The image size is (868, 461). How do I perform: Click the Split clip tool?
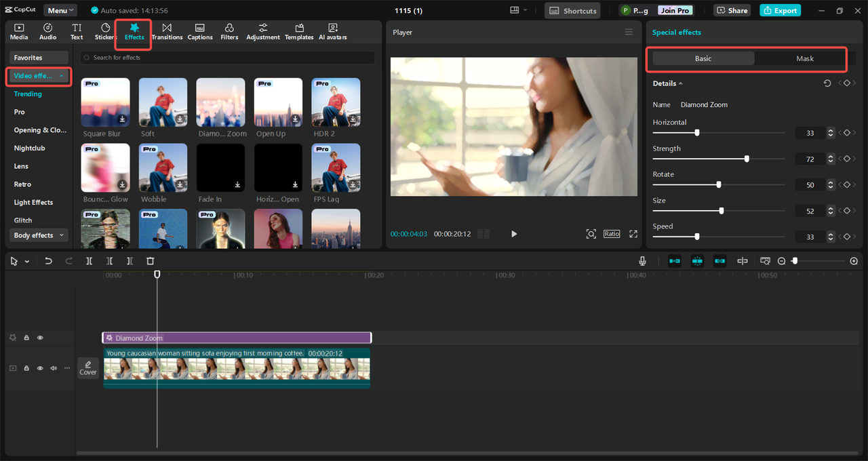89,261
